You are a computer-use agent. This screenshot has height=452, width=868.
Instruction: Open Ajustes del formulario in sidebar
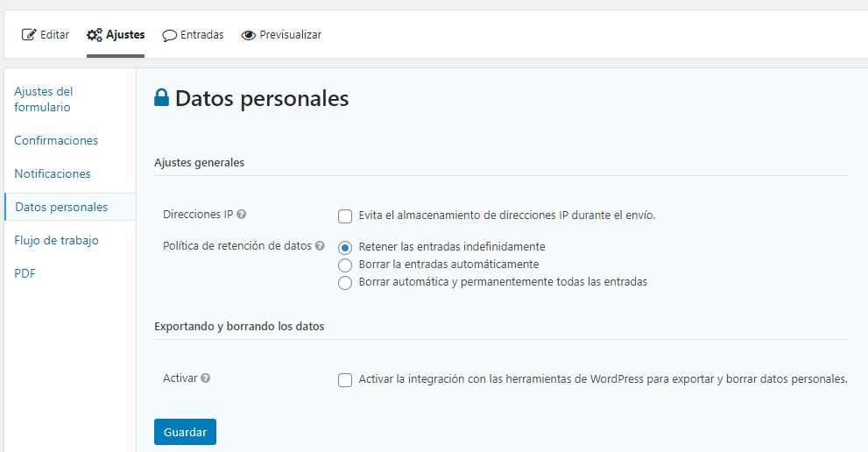tap(44, 99)
